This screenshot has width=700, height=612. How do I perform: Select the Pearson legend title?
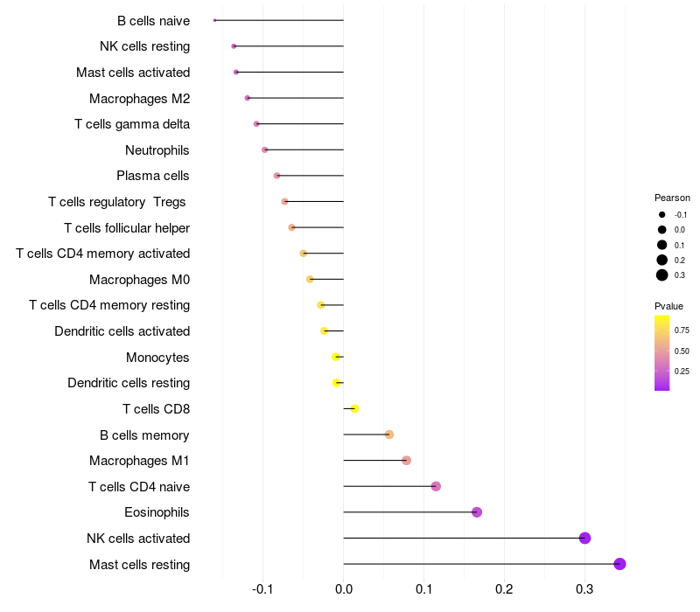[672, 198]
